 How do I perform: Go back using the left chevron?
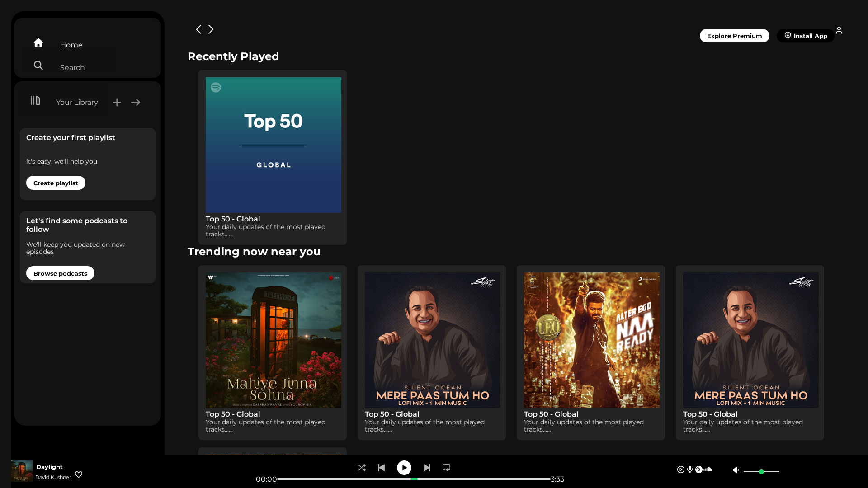coord(198,29)
